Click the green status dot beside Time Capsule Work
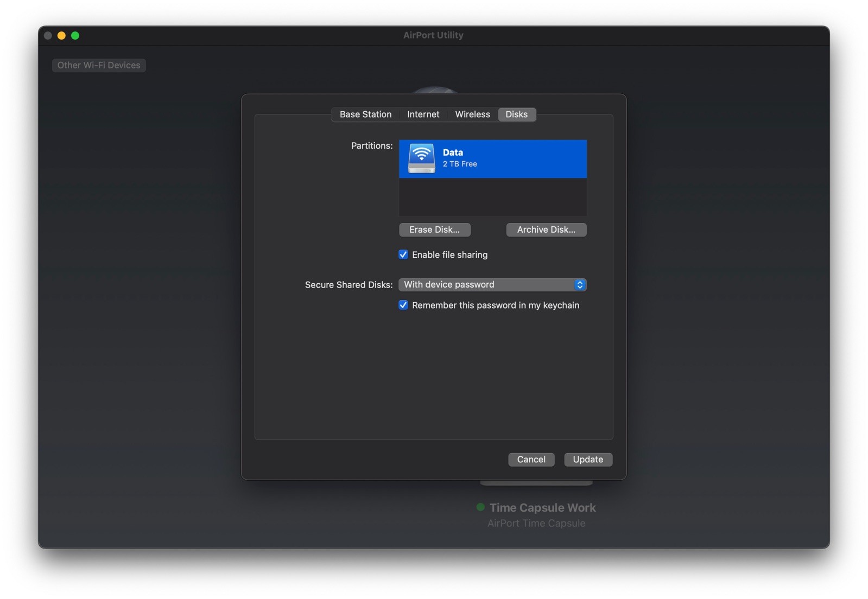The height and width of the screenshot is (599, 868). tap(480, 507)
